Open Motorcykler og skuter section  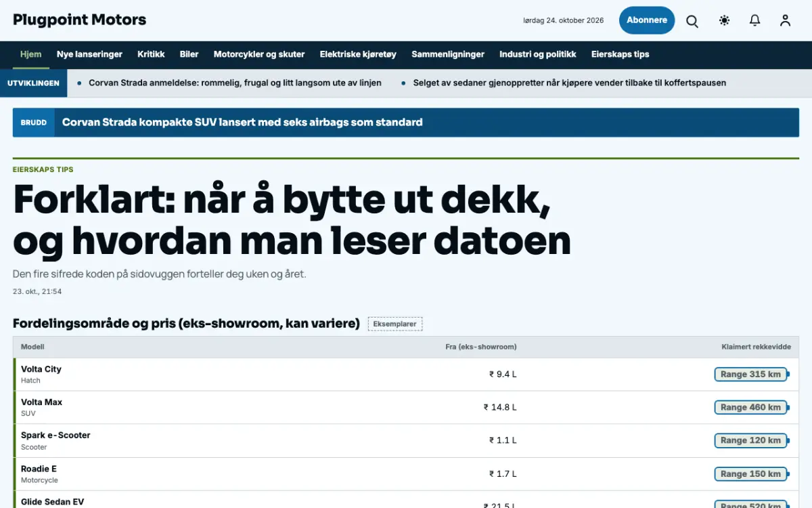[x=259, y=54]
